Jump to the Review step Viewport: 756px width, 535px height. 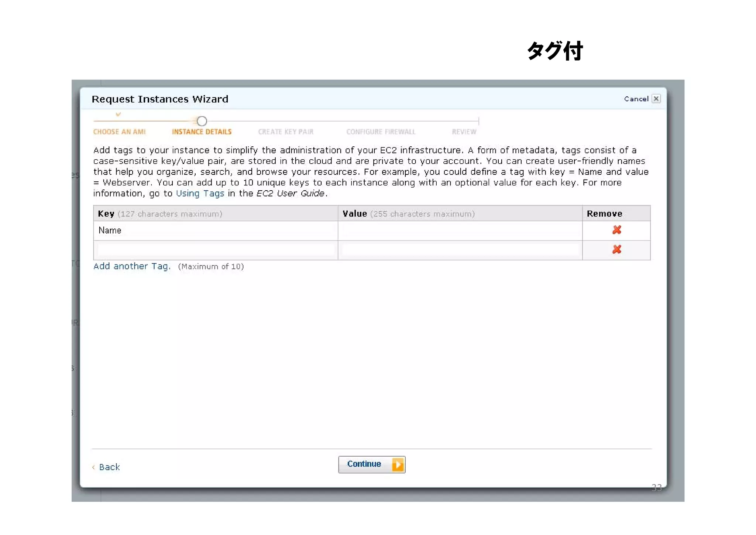[464, 132]
